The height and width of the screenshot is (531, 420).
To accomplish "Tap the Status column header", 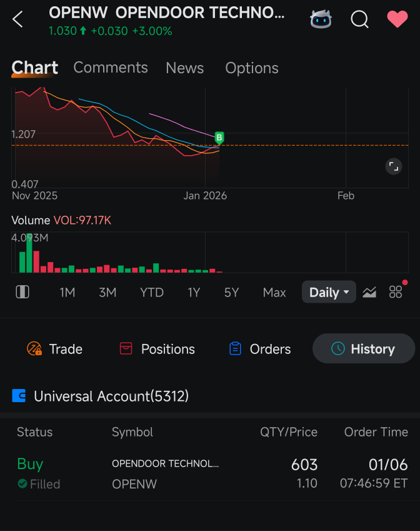I will tap(35, 432).
